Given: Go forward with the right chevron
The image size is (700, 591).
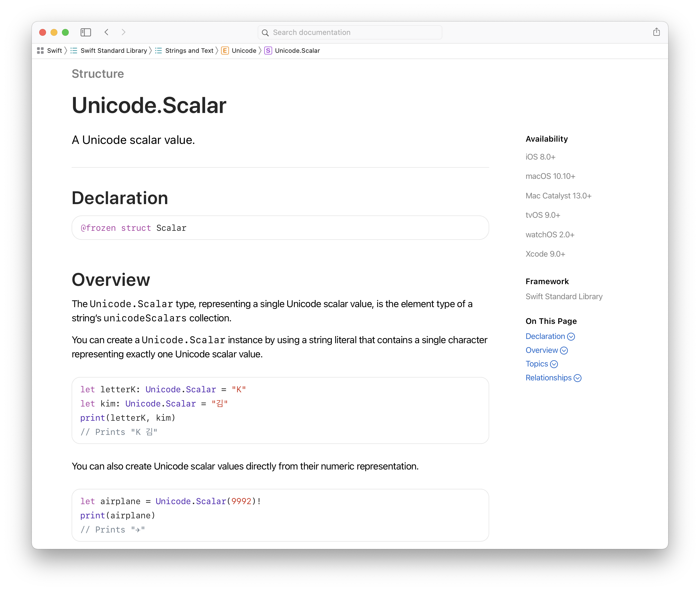Looking at the screenshot, I should 123,32.
